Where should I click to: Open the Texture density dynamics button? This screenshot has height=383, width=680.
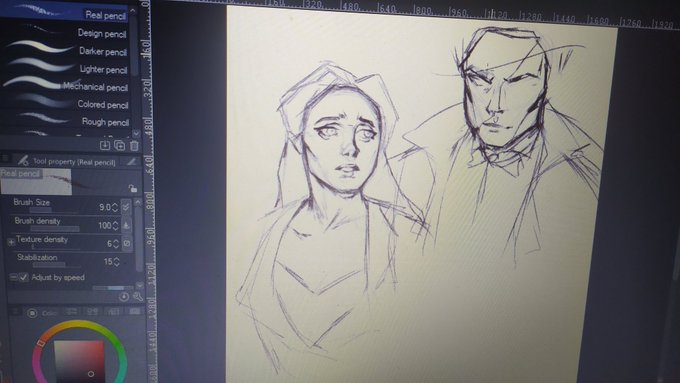pyautogui.click(x=127, y=243)
